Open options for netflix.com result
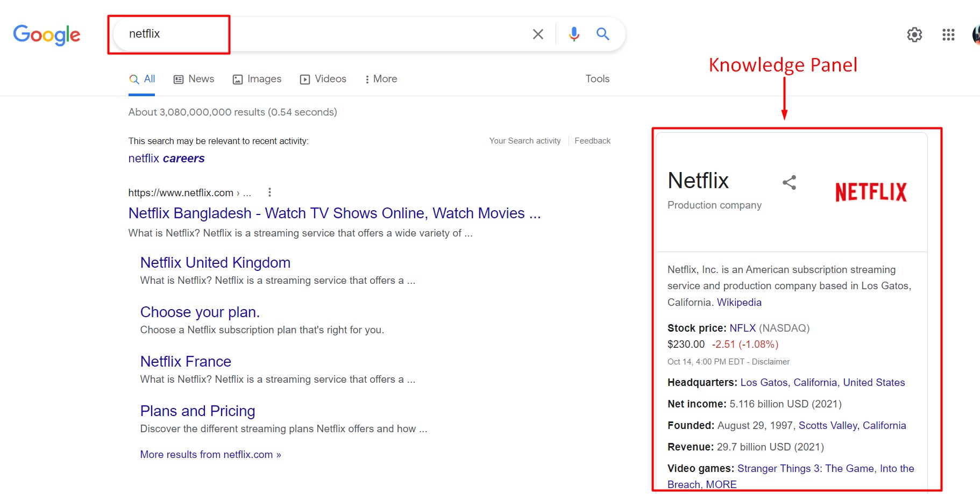The width and height of the screenshot is (980, 494). pos(269,192)
